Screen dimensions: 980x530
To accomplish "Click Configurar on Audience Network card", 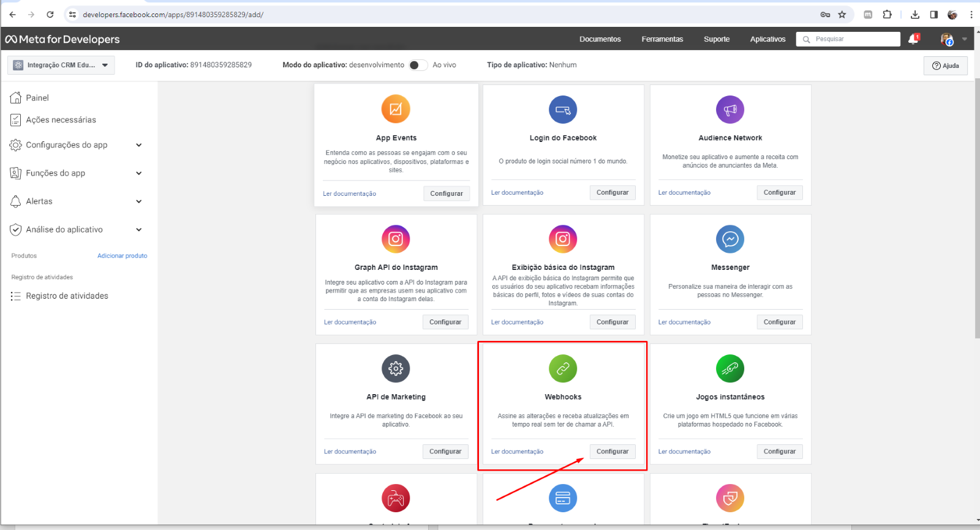I will pos(780,192).
